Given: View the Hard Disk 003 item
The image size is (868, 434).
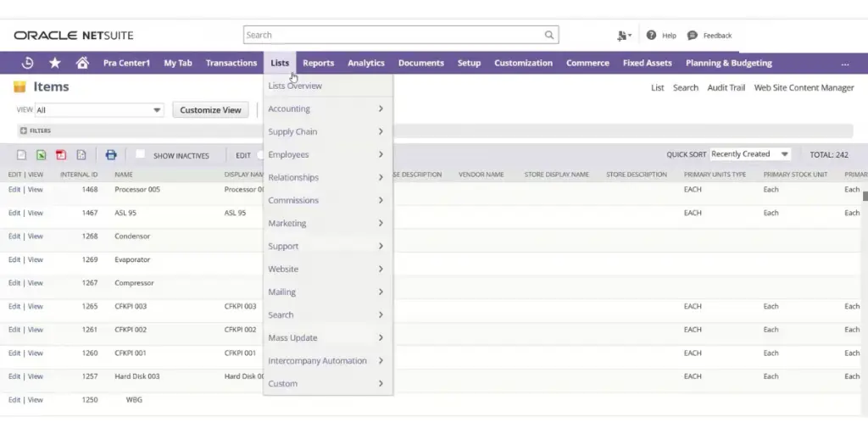Looking at the screenshot, I should coord(36,376).
